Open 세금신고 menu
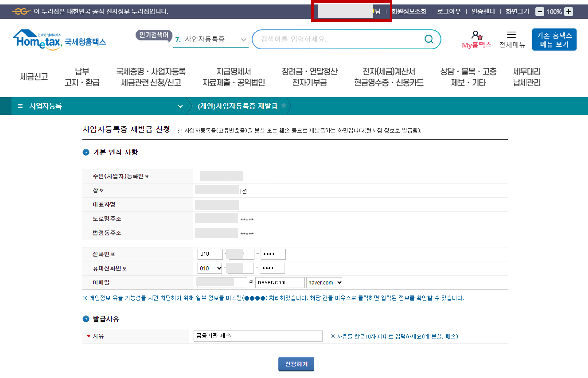The width and height of the screenshot is (588, 378). coord(34,77)
